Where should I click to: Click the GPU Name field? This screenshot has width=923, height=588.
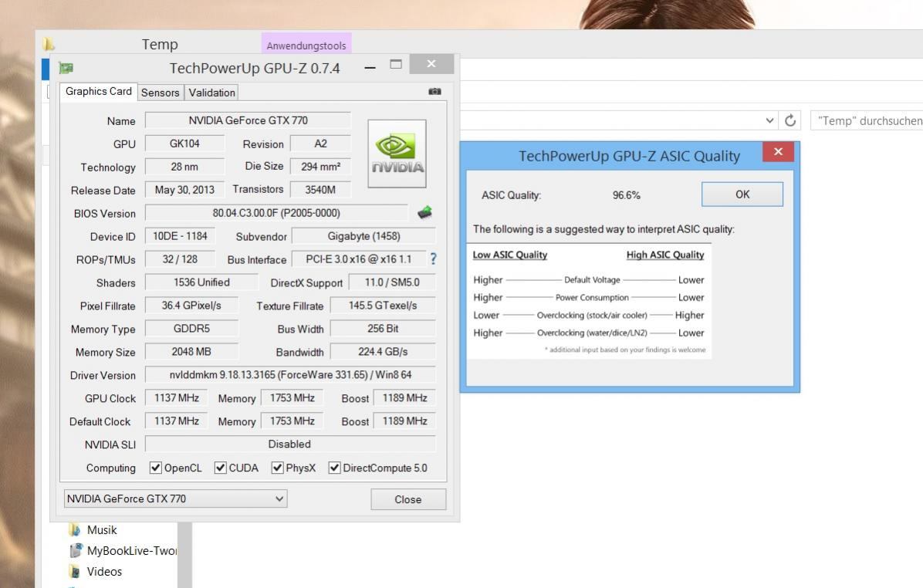[x=248, y=120]
